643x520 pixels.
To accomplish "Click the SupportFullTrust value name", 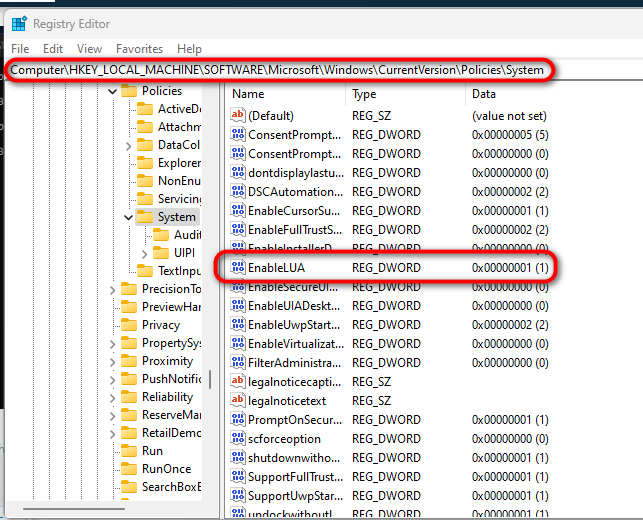I will (295, 477).
